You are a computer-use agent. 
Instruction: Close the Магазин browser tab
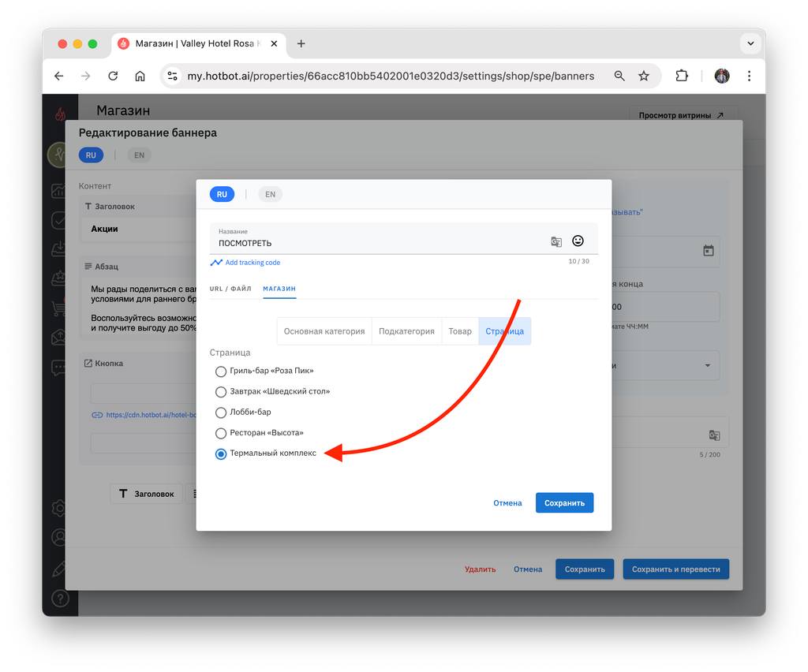tap(274, 43)
